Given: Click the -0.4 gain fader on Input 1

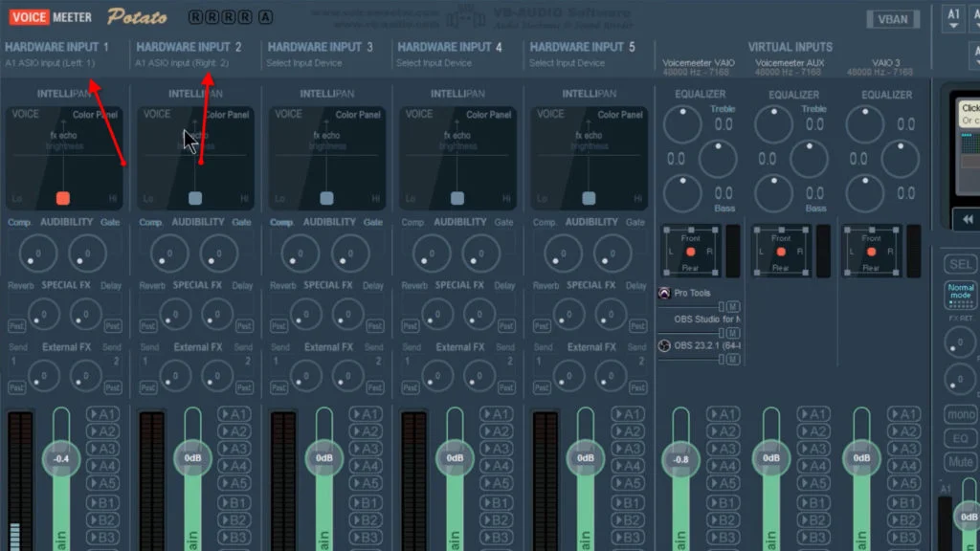Looking at the screenshot, I should pos(60,458).
